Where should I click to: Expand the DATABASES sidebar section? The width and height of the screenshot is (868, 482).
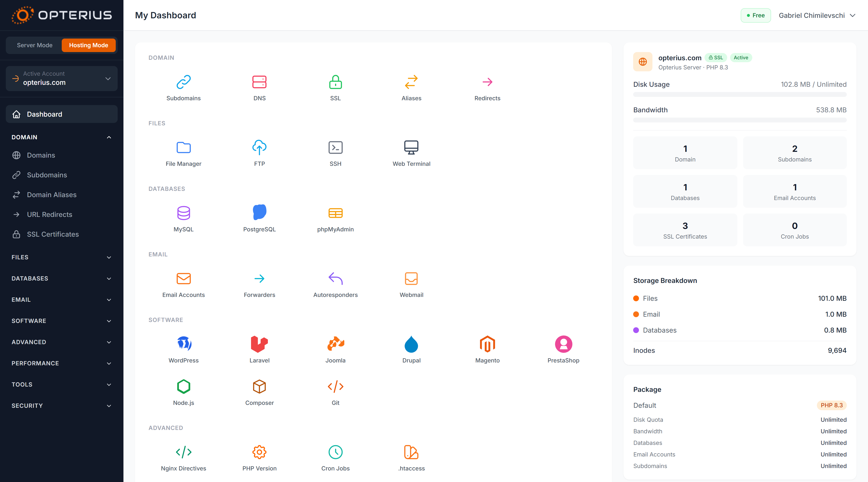(x=62, y=279)
